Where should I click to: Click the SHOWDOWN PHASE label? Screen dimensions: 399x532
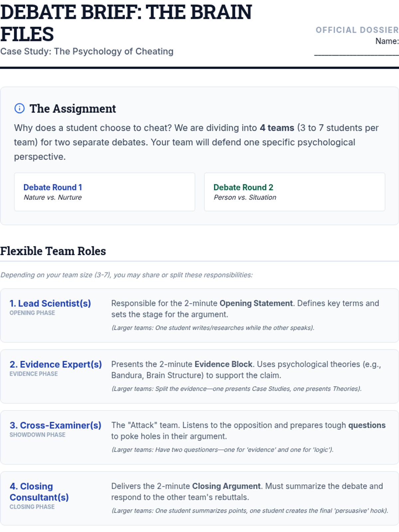[38, 435]
